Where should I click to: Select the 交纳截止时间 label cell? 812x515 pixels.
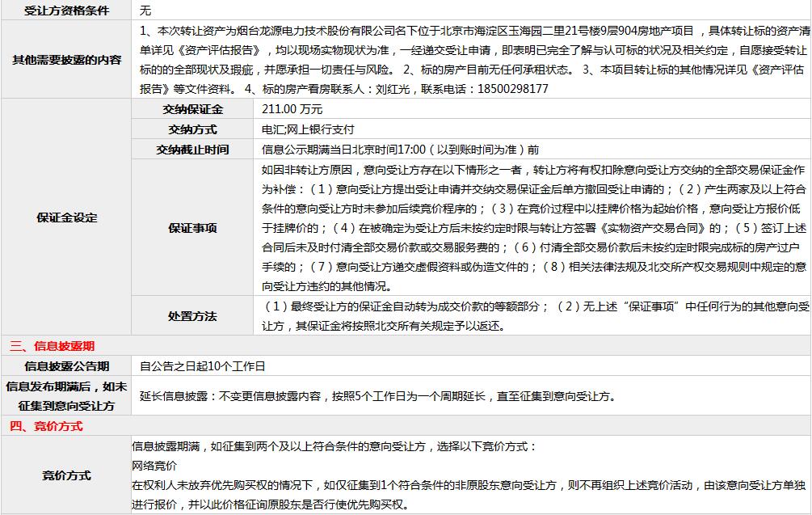click(192, 150)
